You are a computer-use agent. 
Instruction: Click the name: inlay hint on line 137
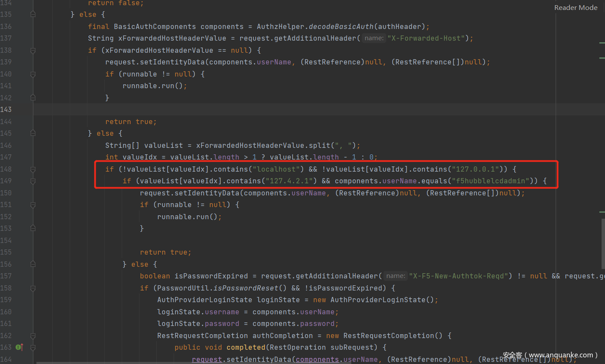pos(374,38)
